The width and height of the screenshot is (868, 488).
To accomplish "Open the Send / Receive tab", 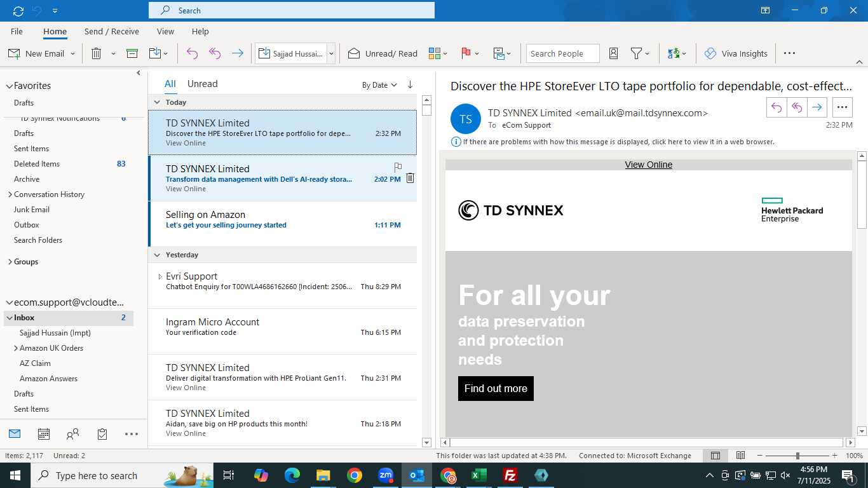I will point(112,31).
